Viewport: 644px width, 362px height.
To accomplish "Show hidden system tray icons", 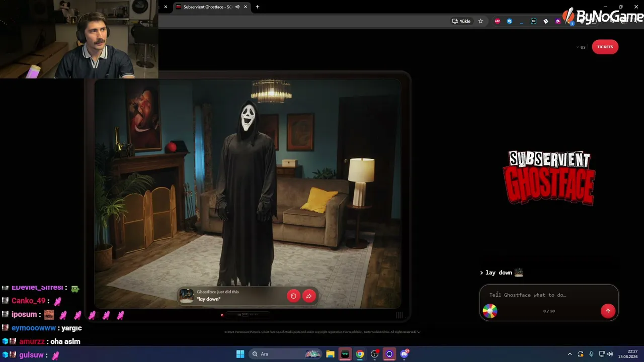I will pyautogui.click(x=570, y=354).
